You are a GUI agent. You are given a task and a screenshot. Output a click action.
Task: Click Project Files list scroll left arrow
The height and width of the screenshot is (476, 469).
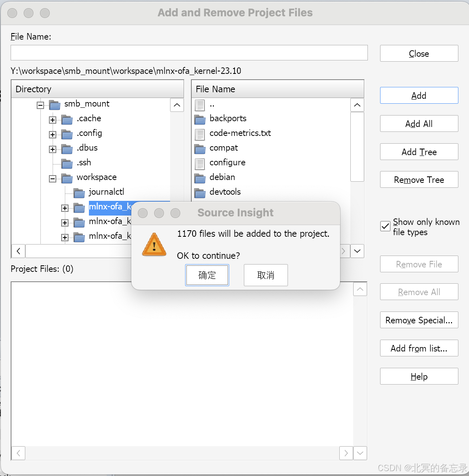[18, 453]
